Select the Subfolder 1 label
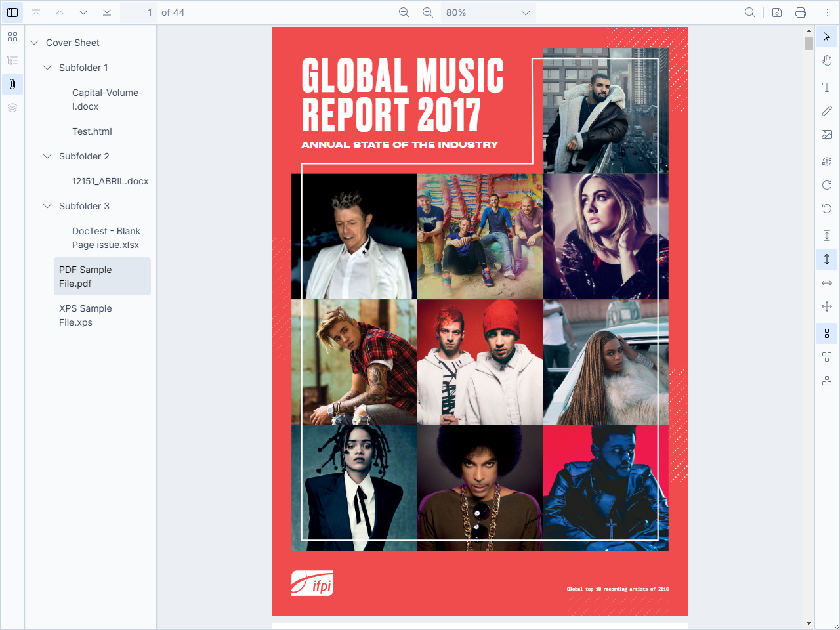840x630 pixels. coord(83,68)
